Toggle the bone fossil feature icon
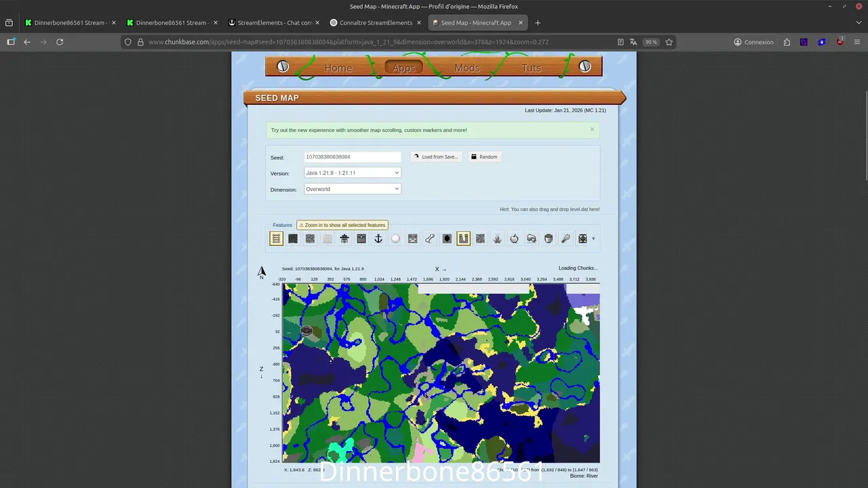The image size is (868, 488). (x=429, y=239)
